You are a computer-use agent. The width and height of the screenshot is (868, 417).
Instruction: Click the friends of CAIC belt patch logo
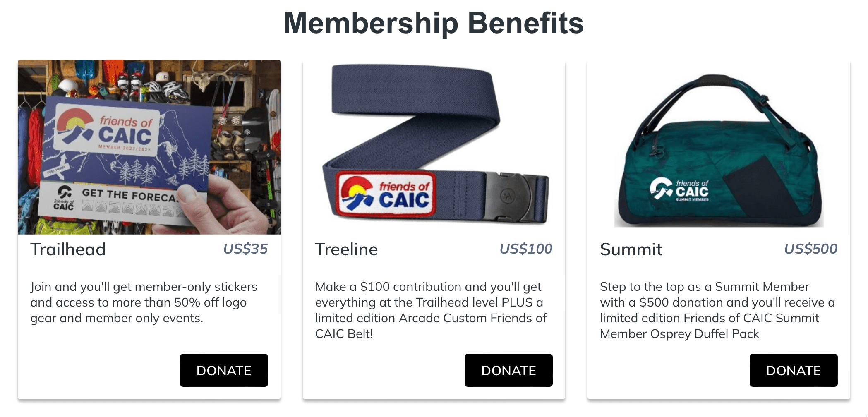click(x=385, y=194)
